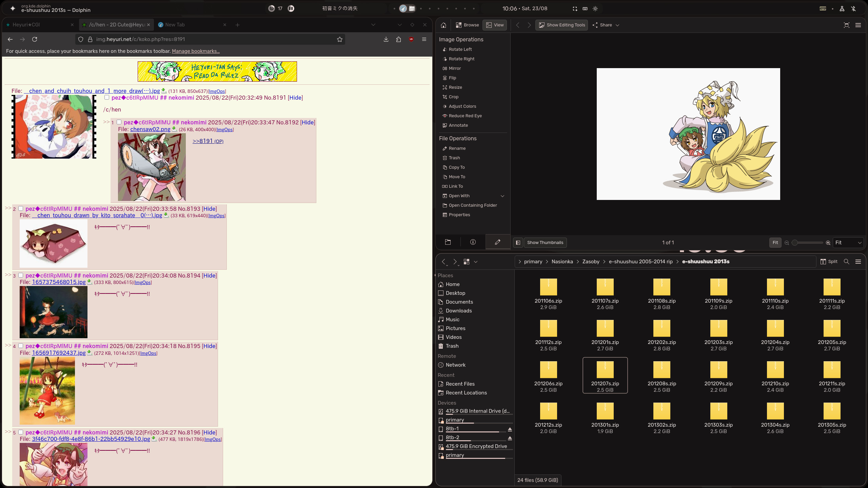Viewport: 868px width, 488px height.
Task: Open Recent Files in Dolphin sidebar
Action: (x=460, y=384)
